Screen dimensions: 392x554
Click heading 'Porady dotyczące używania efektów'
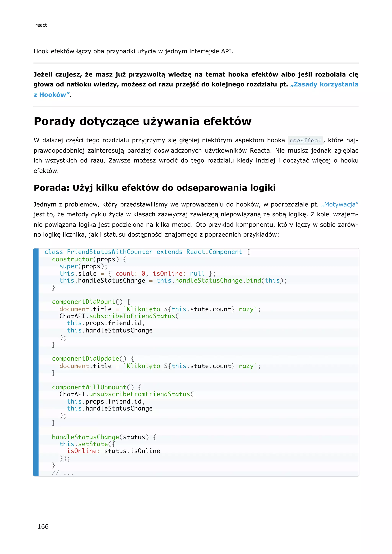click(x=142, y=121)
